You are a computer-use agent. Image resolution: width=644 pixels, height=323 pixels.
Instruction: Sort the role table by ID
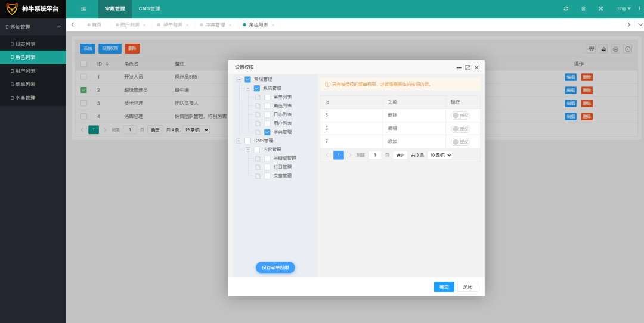[107, 64]
